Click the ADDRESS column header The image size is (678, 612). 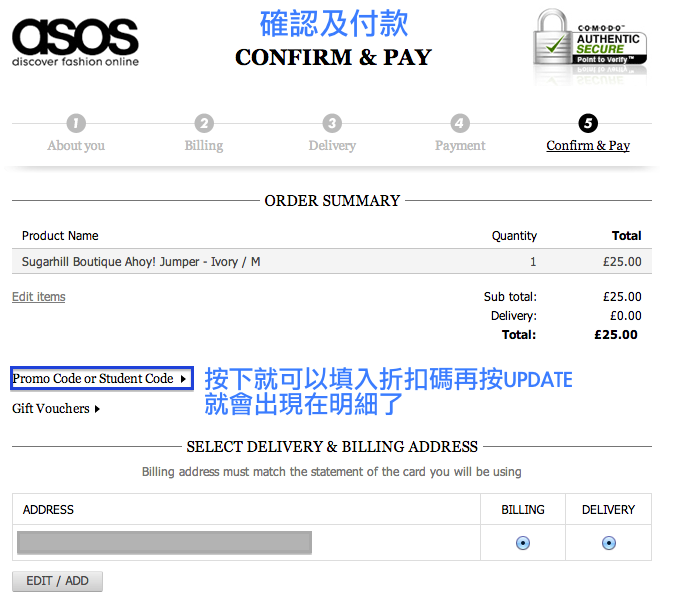[x=48, y=509]
